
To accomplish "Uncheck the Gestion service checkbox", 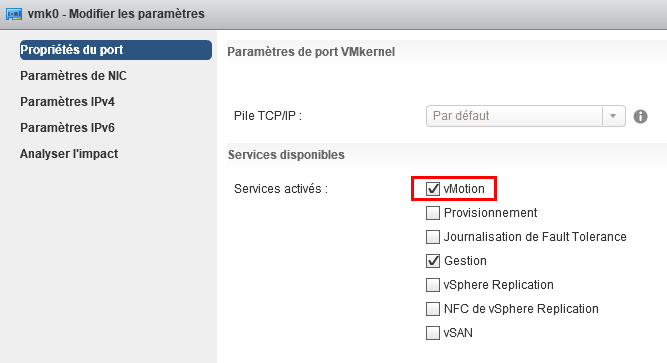I will [433, 260].
